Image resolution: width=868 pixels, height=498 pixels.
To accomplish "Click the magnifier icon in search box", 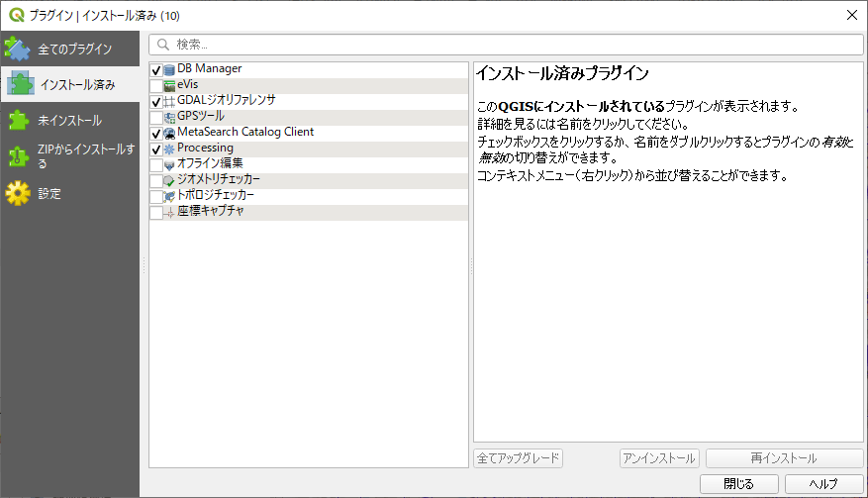I will [x=162, y=45].
